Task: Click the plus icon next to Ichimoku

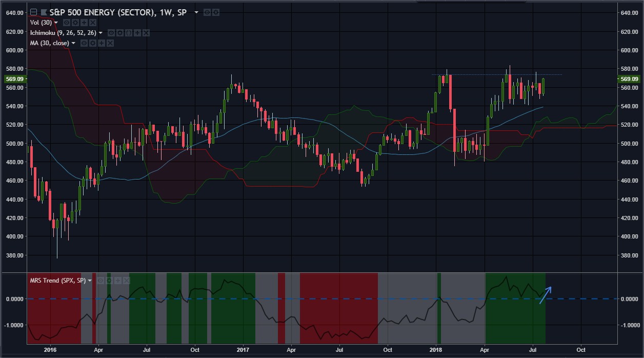Action: (137, 33)
